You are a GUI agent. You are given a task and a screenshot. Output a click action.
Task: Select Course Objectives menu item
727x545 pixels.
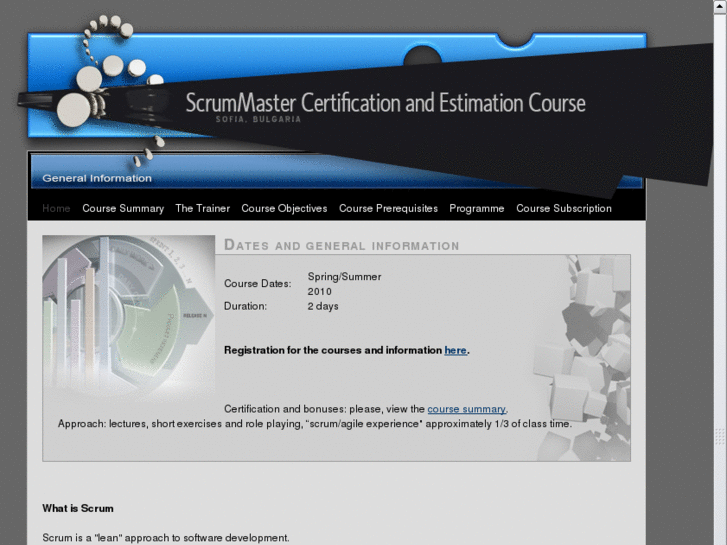coord(284,208)
